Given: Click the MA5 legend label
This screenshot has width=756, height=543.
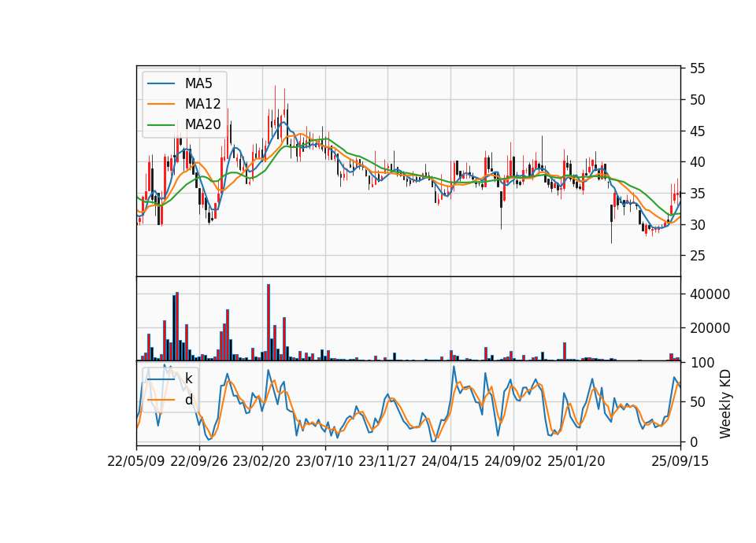Looking at the screenshot, I should pos(198,83).
